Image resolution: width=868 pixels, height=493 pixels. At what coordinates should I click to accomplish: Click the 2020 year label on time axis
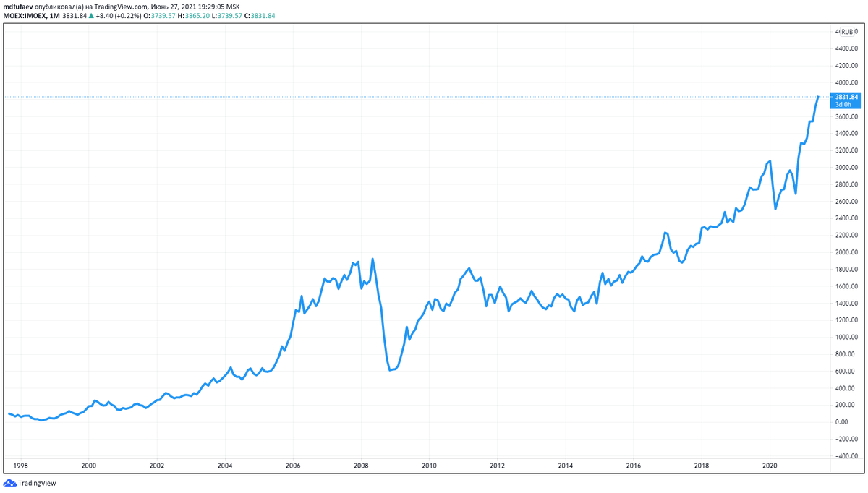click(x=769, y=467)
